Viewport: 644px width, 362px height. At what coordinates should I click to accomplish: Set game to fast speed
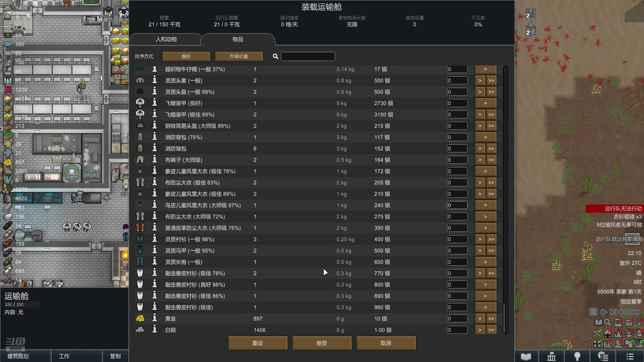[614, 312]
